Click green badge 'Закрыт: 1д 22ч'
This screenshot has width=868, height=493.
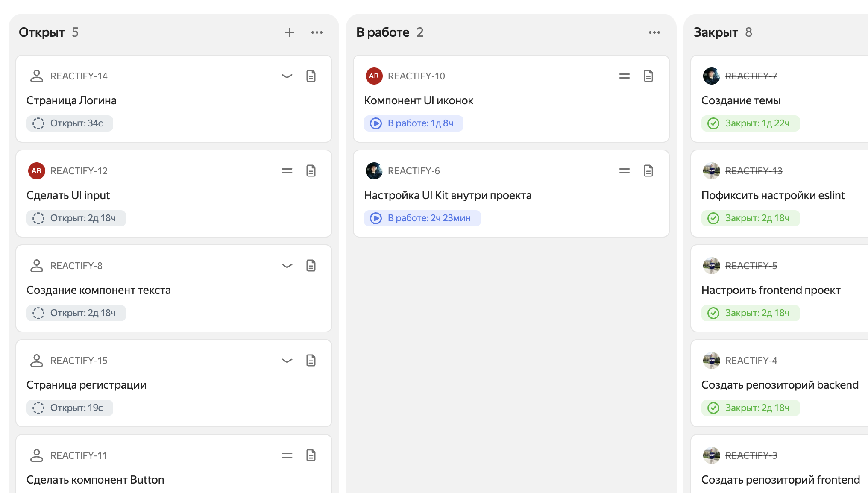pyautogui.click(x=751, y=123)
